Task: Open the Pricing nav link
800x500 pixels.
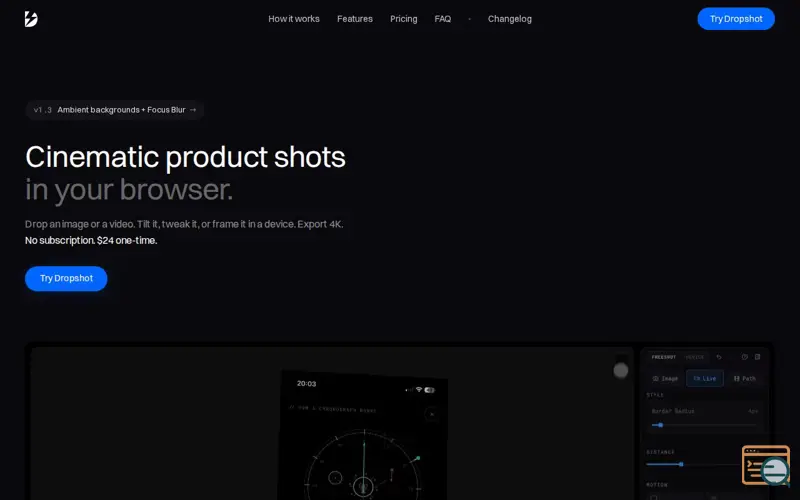Action: pyautogui.click(x=404, y=19)
